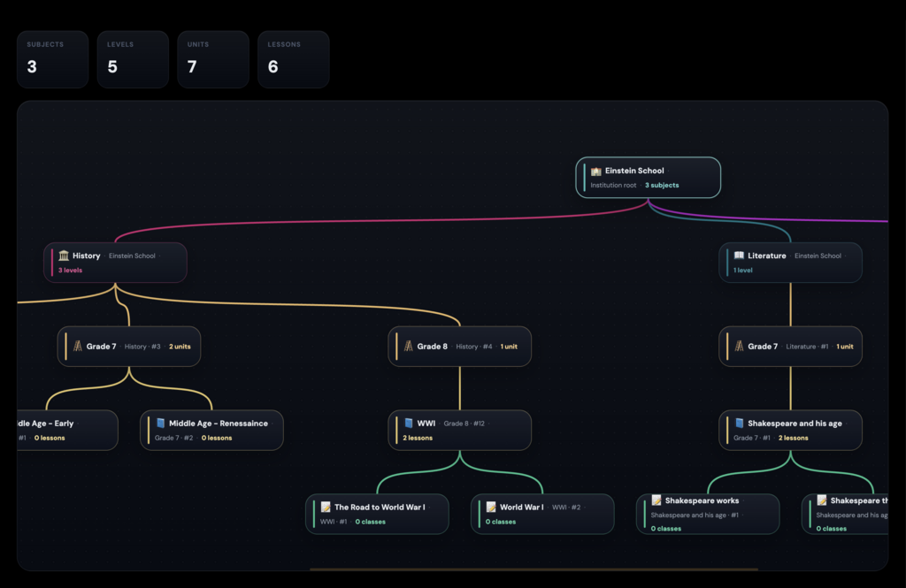Click the Shakespeare and his age notebook icon
This screenshot has width=906, height=588.
[x=739, y=423]
